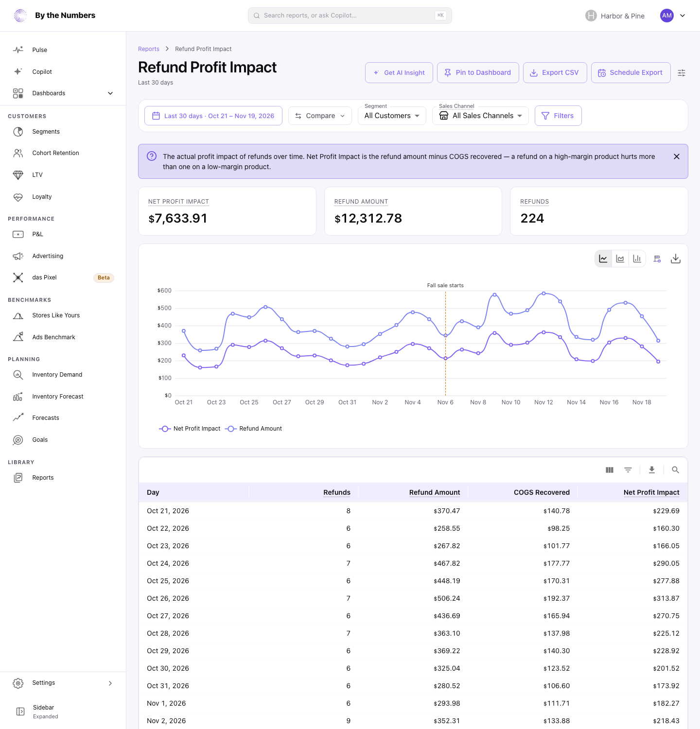Image resolution: width=700 pixels, height=729 pixels.
Task: Switch to line chart view
Action: point(603,259)
